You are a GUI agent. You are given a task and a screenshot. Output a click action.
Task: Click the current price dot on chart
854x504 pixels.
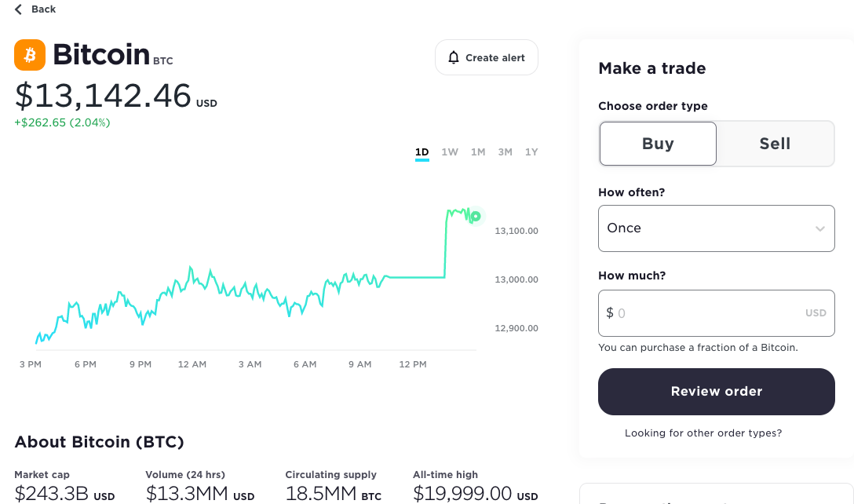[x=476, y=217]
